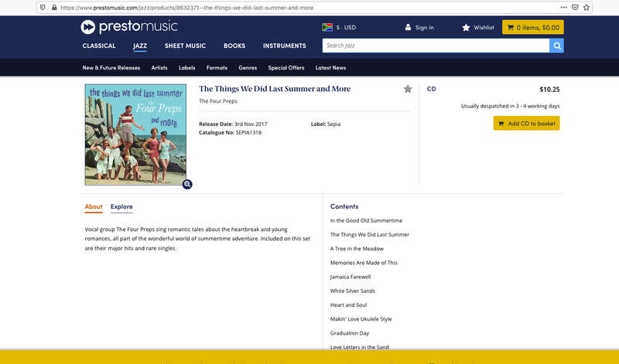Click the $10.25 price

click(x=549, y=90)
